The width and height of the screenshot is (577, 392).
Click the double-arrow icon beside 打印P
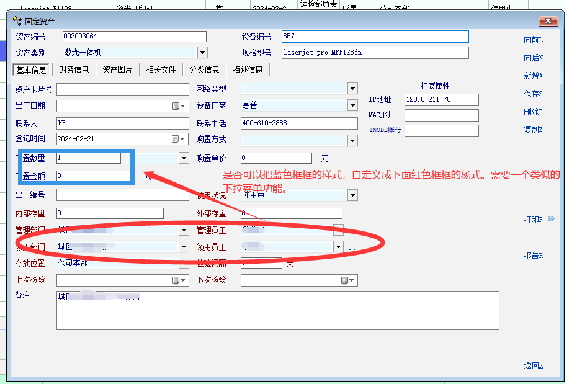click(551, 220)
